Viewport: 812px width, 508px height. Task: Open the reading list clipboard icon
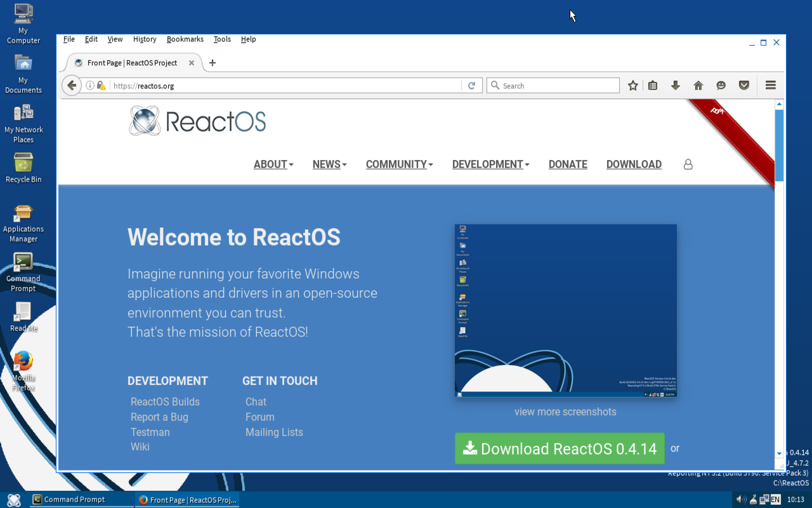click(653, 85)
